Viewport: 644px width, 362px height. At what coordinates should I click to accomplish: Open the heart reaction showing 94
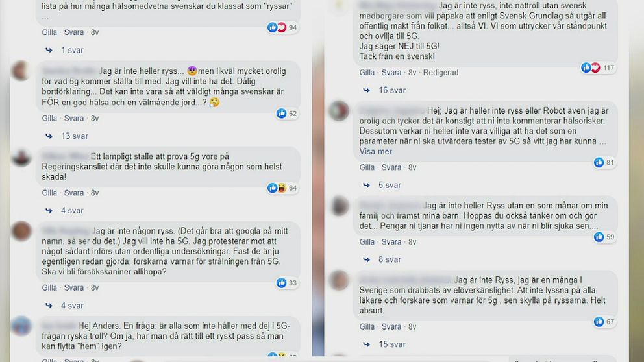pos(282,27)
